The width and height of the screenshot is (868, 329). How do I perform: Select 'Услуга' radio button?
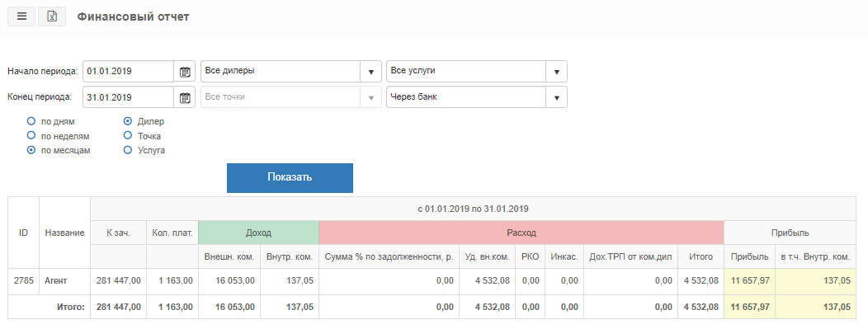(x=128, y=150)
